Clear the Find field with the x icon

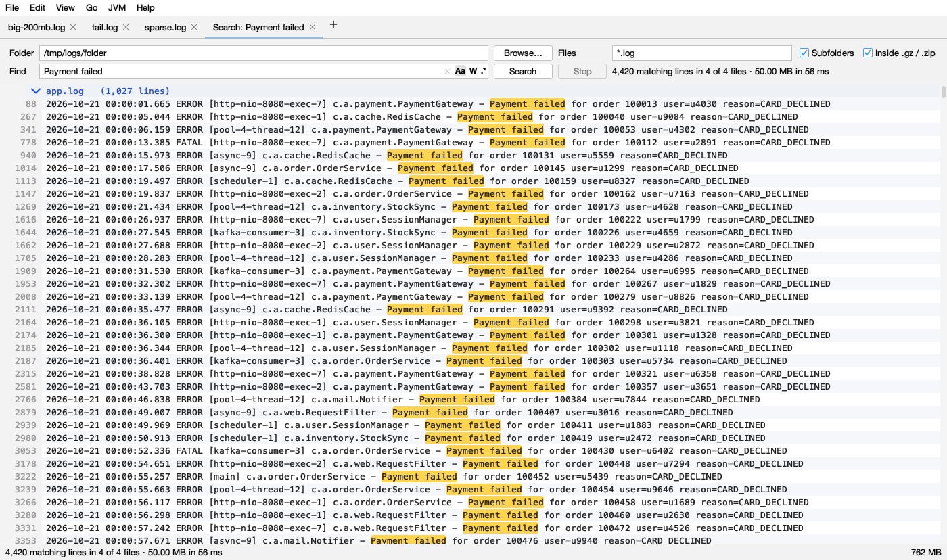447,71
